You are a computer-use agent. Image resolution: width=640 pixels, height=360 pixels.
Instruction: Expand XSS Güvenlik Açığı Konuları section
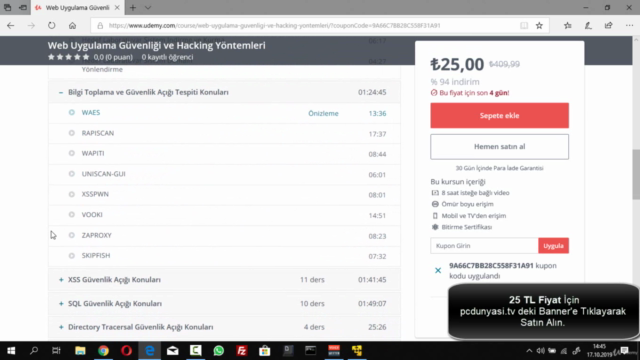[x=61, y=280]
